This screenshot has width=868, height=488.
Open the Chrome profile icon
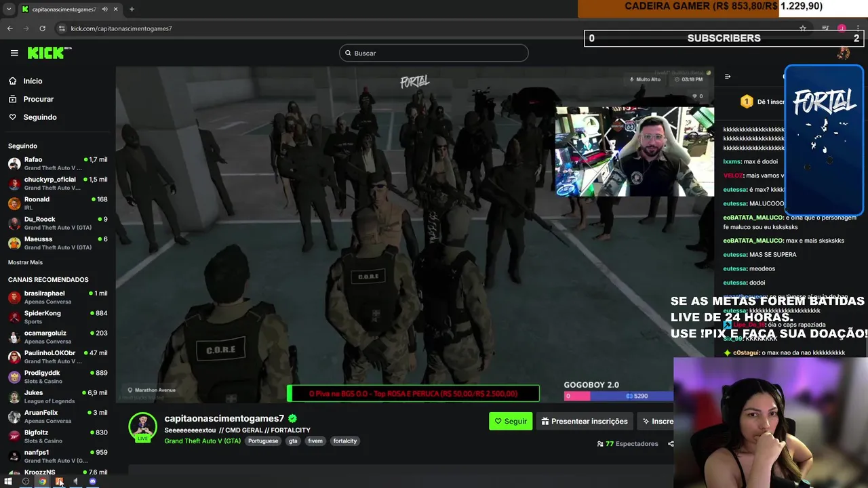click(842, 28)
